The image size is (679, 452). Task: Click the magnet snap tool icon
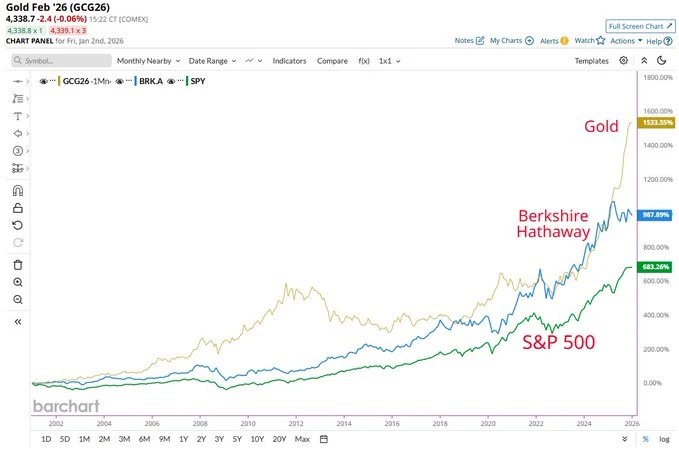point(17,190)
